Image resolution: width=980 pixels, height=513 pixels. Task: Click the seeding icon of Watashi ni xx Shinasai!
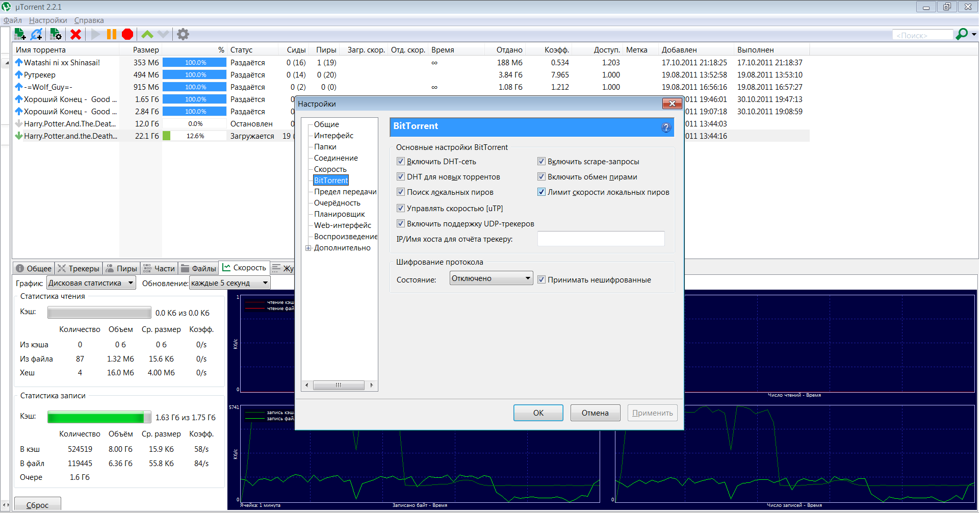19,62
